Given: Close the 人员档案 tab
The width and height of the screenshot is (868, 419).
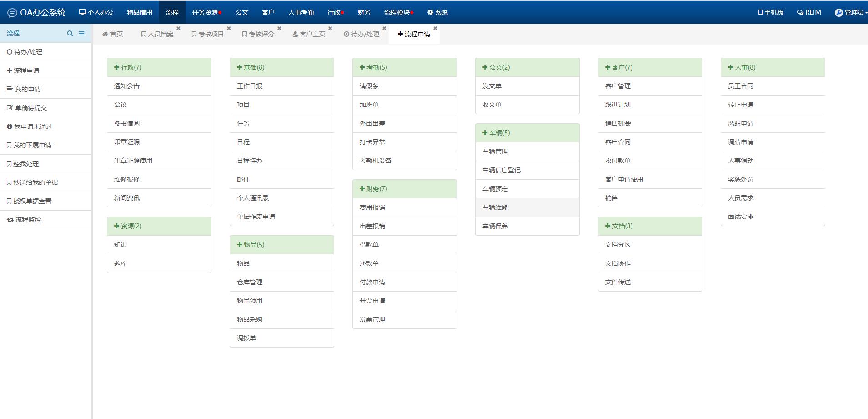Looking at the screenshot, I should [178, 28].
